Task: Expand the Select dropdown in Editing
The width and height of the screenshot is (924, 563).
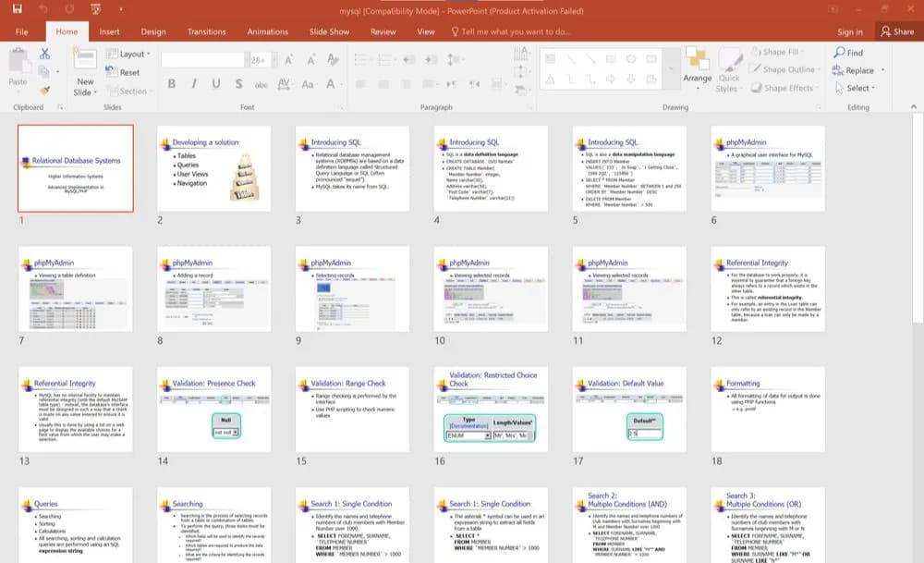Action: coord(855,88)
